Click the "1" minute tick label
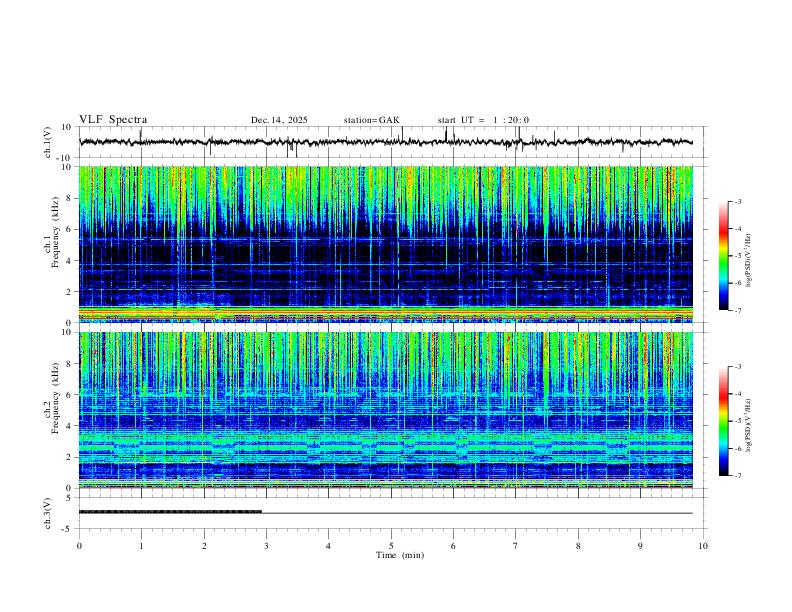The height and width of the screenshot is (612, 792). coord(141,546)
